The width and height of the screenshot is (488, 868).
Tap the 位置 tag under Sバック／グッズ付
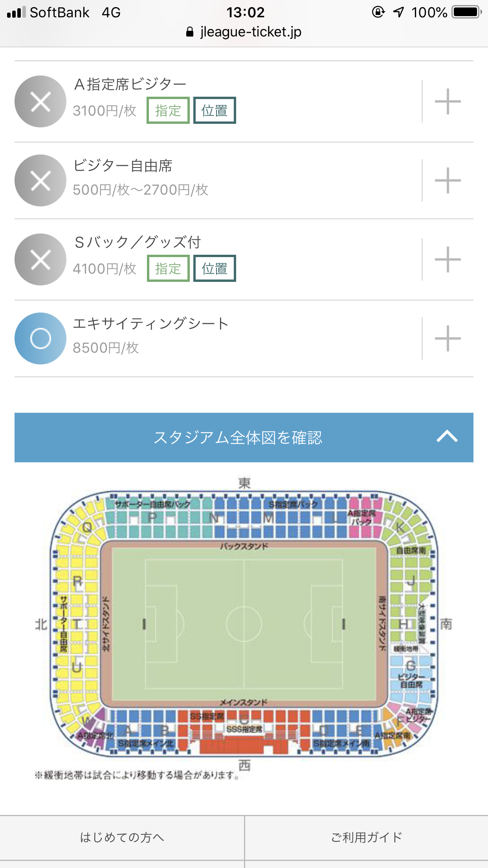pos(215,268)
